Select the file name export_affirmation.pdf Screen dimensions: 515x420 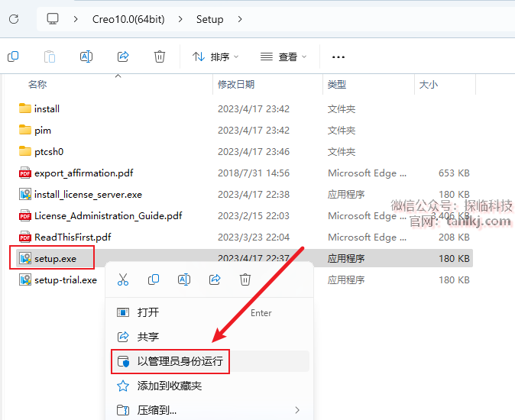84,173
